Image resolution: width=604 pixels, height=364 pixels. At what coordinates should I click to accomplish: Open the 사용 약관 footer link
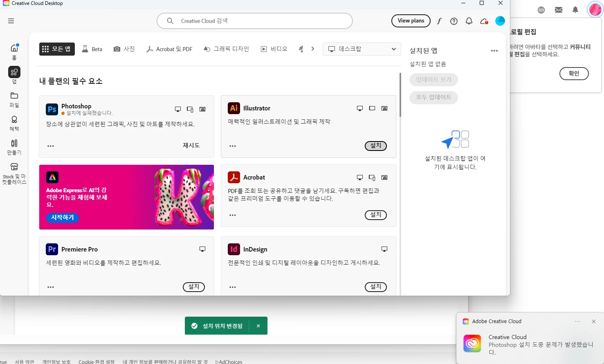25,362
